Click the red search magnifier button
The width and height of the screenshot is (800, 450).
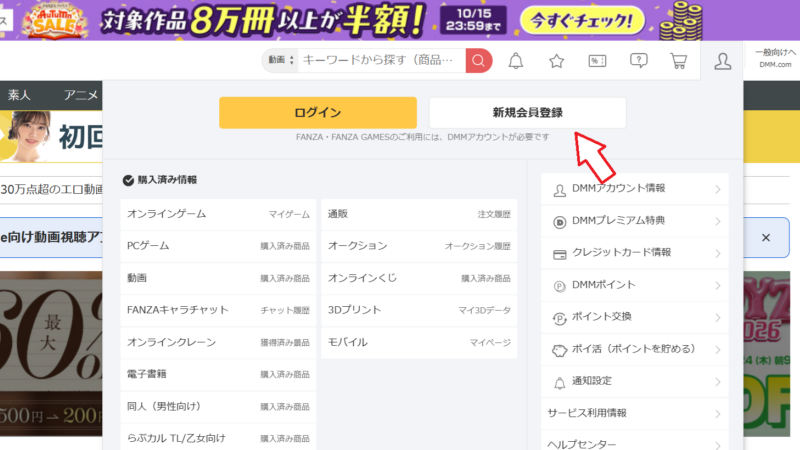tap(479, 61)
